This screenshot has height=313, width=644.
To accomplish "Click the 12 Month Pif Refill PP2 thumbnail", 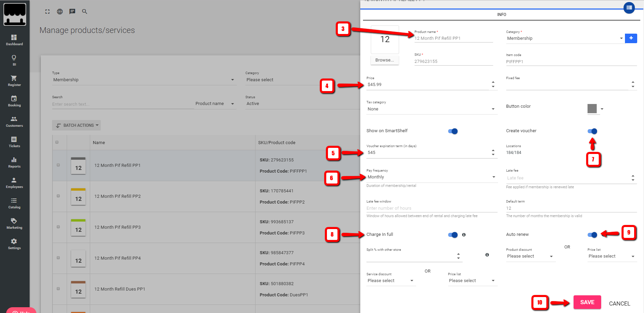I will pyautogui.click(x=78, y=197).
